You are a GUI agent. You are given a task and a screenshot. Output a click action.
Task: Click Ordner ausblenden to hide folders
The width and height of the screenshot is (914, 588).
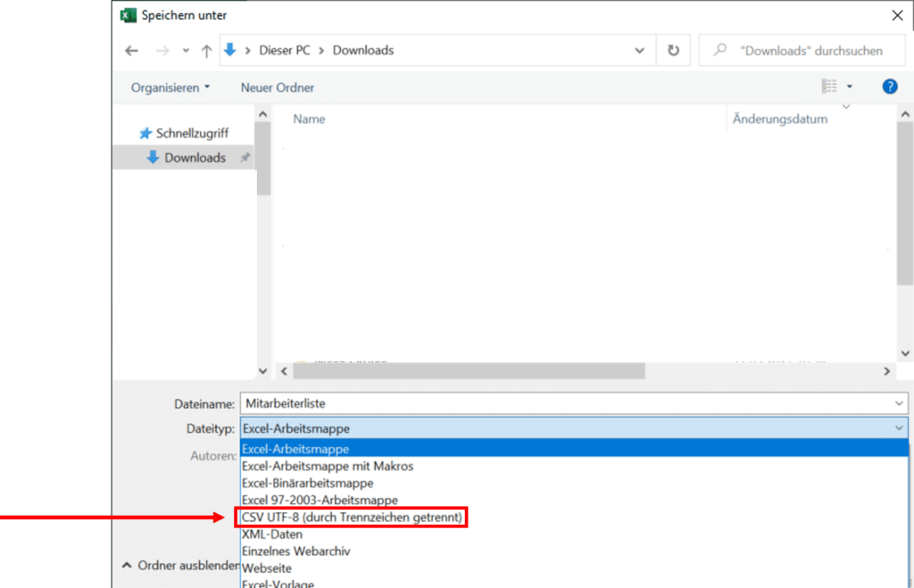pyautogui.click(x=181, y=566)
